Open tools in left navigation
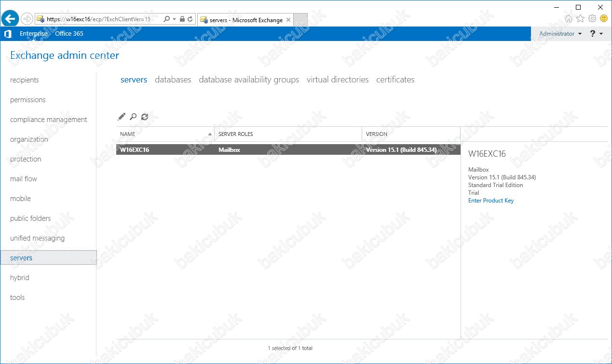Image resolution: width=612 pixels, height=364 pixels. click(x=17, y=297)
